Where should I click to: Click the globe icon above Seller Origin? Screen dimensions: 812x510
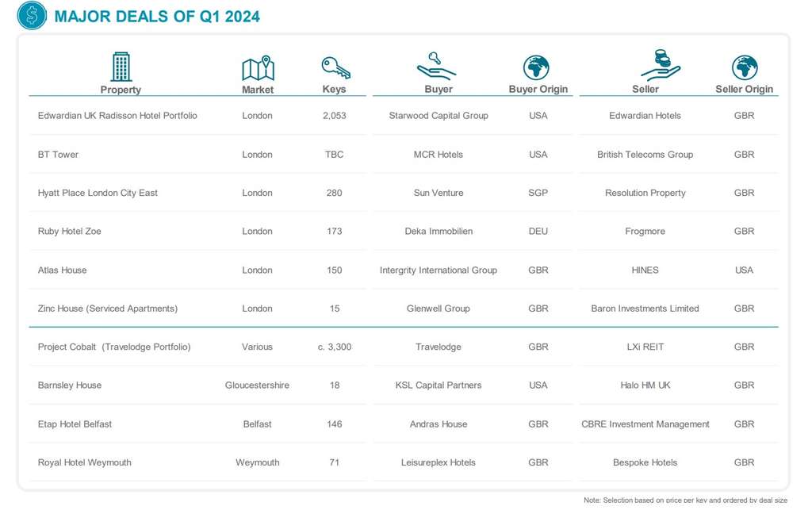pyautogui.click(x=744, y=67)
